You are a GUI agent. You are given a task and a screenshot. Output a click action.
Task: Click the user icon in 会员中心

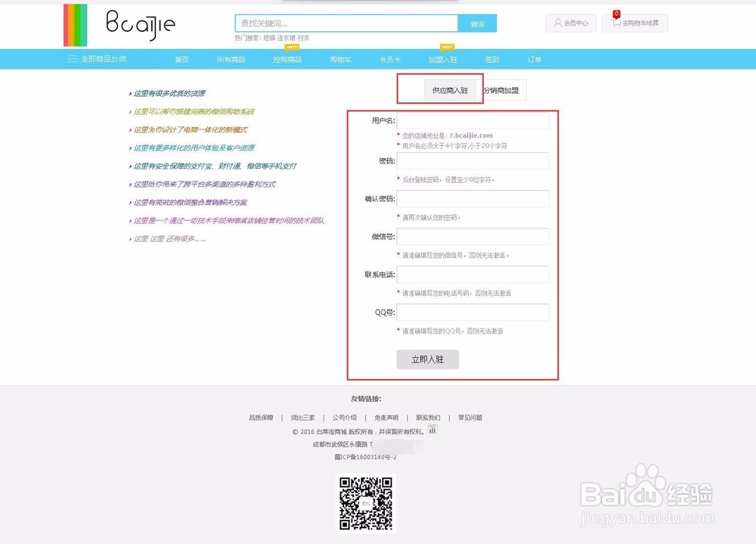pyautogui.click(x=558, y=23)
